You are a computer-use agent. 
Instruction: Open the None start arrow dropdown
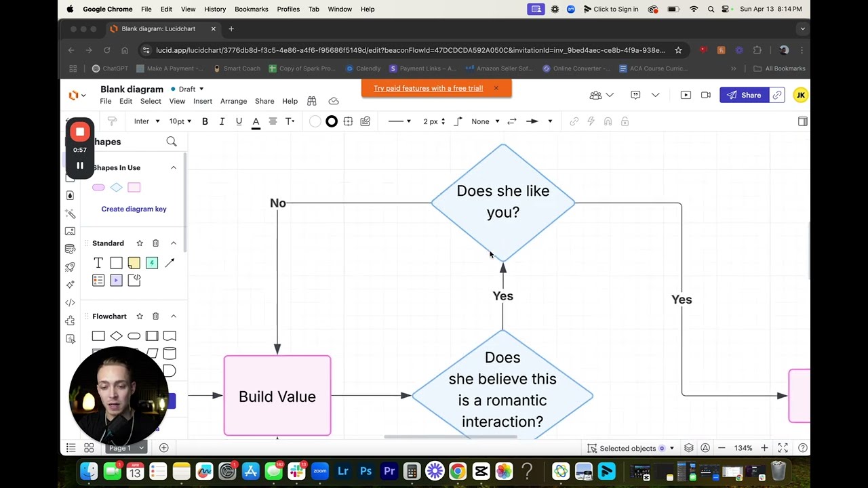pos(486,121)
